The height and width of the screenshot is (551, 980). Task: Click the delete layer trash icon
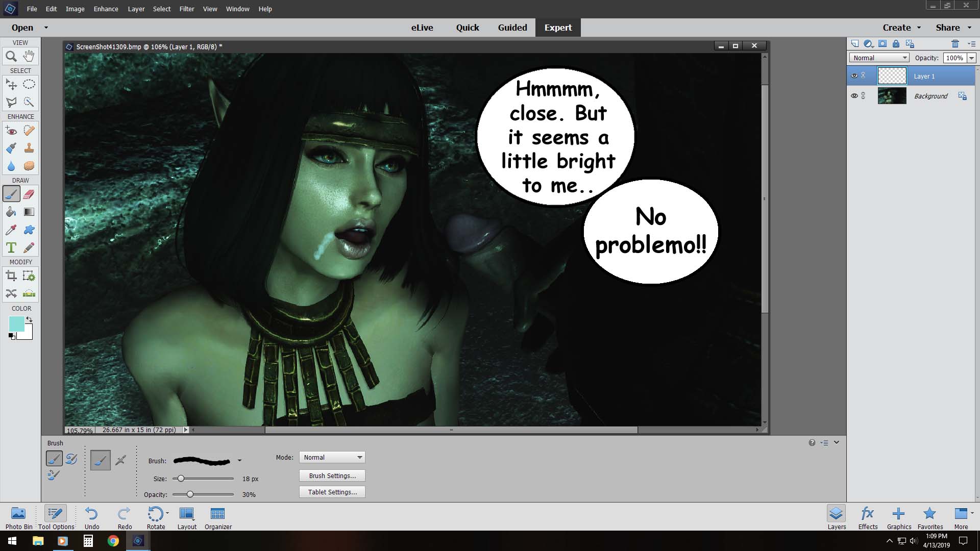pyautogui.click(x=955, y=44)
